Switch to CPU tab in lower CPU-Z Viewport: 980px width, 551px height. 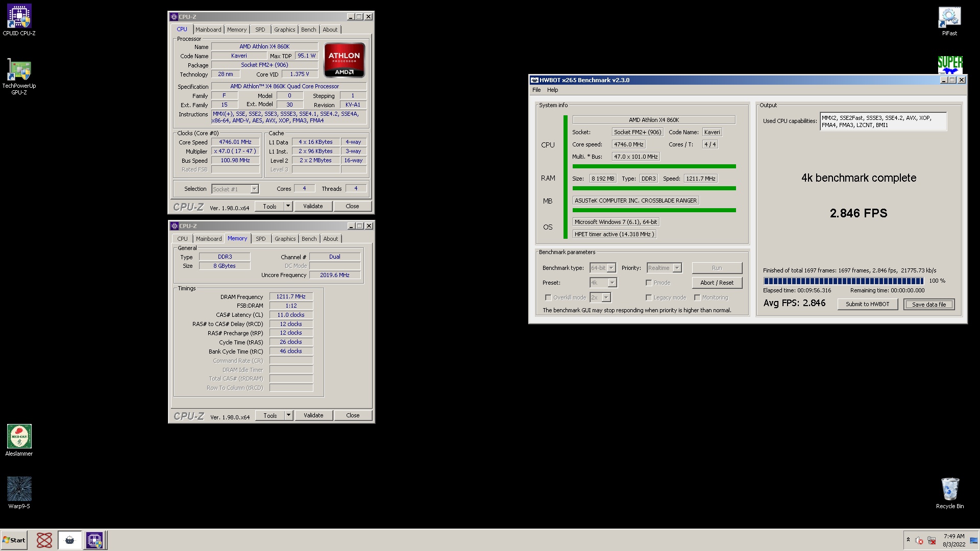tap(182, 239)
